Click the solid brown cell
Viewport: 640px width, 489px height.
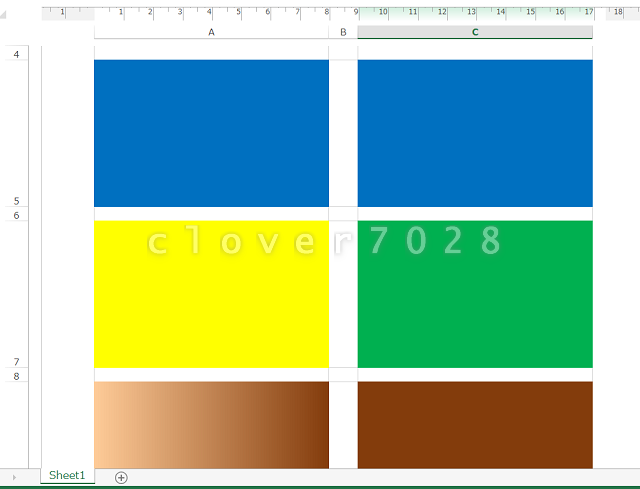(x=474, y=424)
